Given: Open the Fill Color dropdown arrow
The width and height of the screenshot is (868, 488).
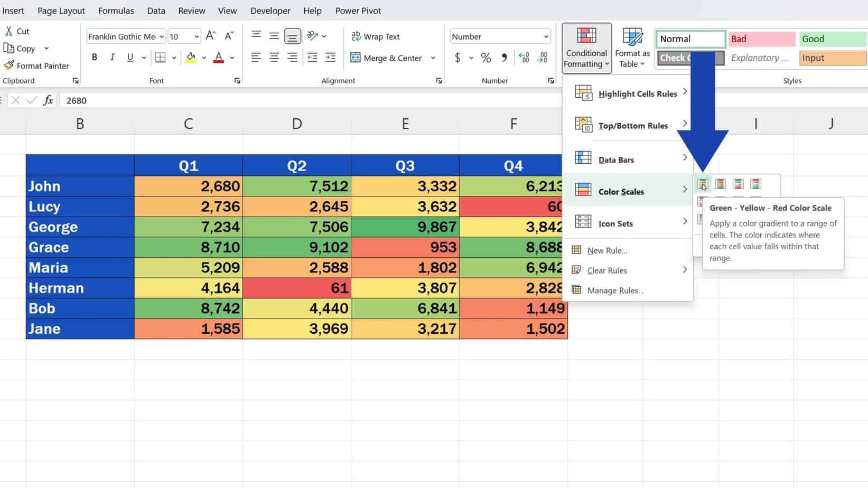Looking at the screenshot, I should click(203, 58).
